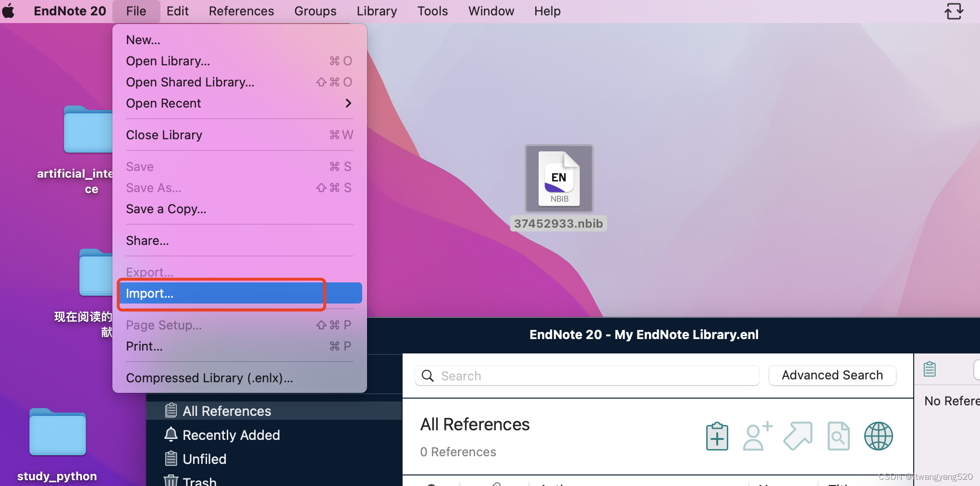Click the 37452933.nbib file name label
Screen dimensions: 980x486
[558, 223]
